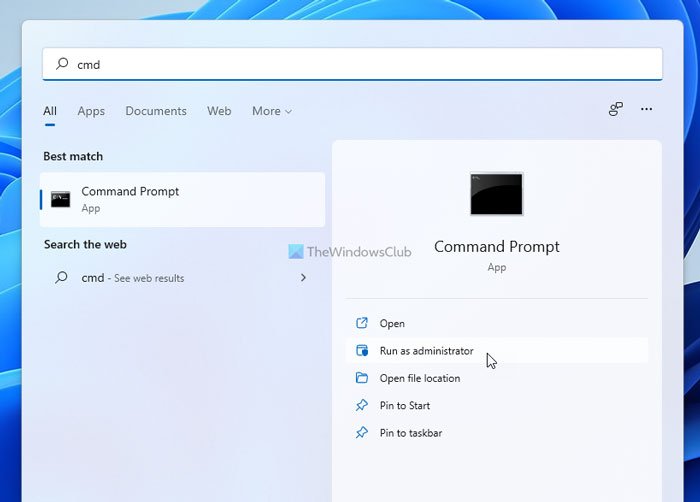Viewport: 700px width, 502px height.
Task: Switch to the Web tab
Action: coord(219,111)
